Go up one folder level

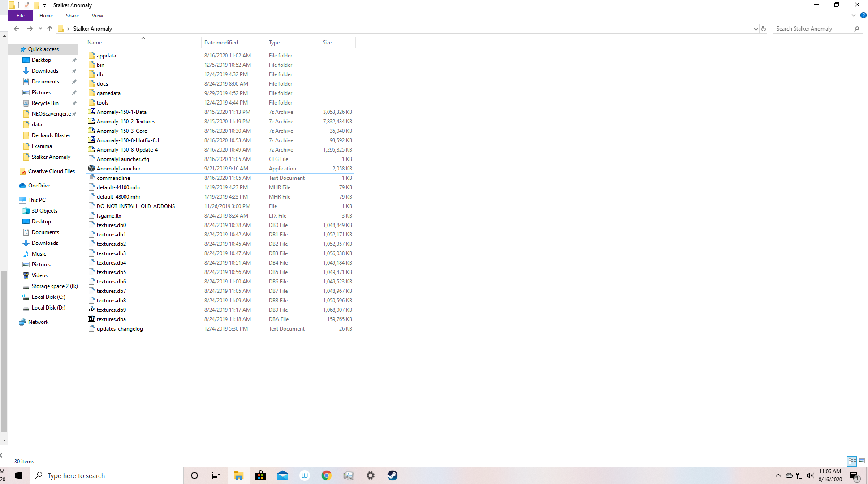tap(50, 29)
